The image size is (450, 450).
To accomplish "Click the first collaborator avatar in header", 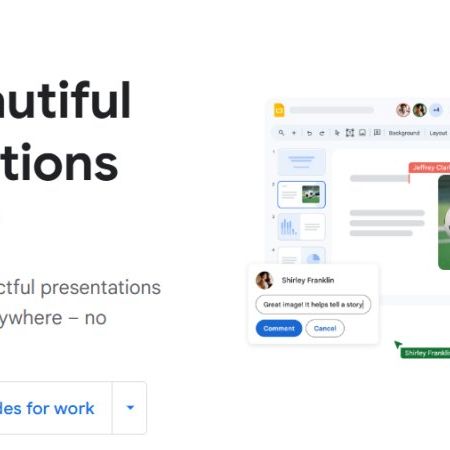I will coord(403,110).
